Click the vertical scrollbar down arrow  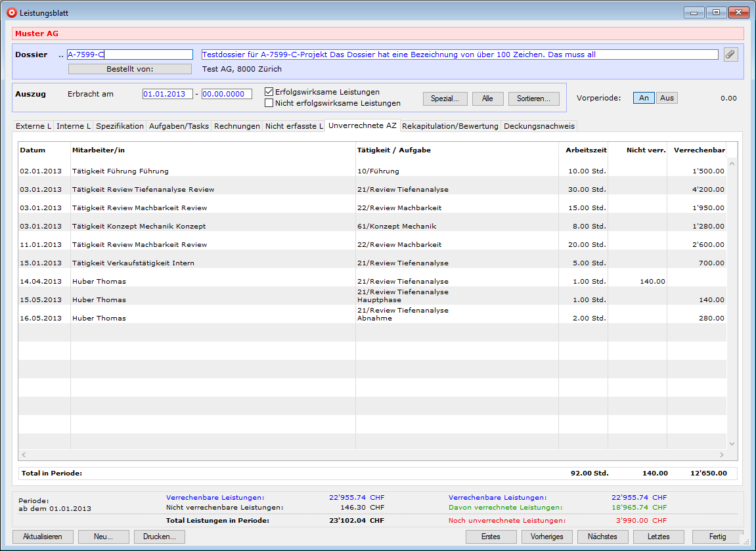coord(732,443)
